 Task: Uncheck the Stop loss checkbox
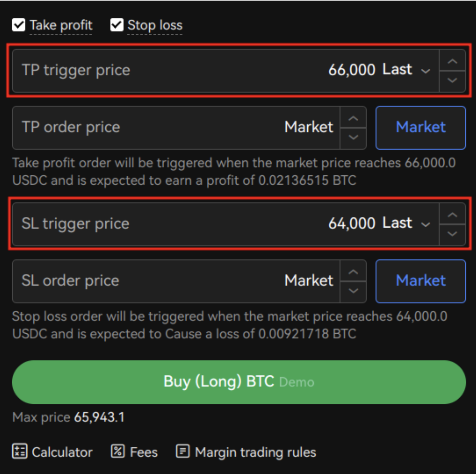117,25
